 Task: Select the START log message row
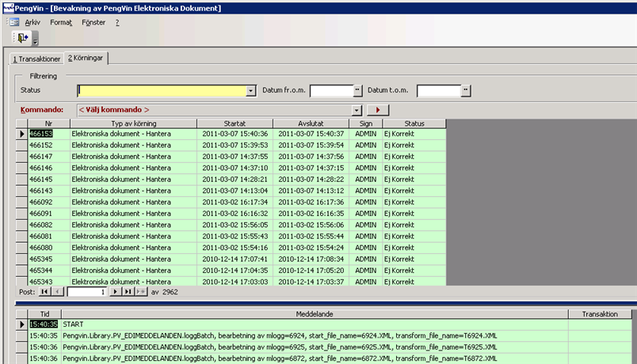click(315, 324)
